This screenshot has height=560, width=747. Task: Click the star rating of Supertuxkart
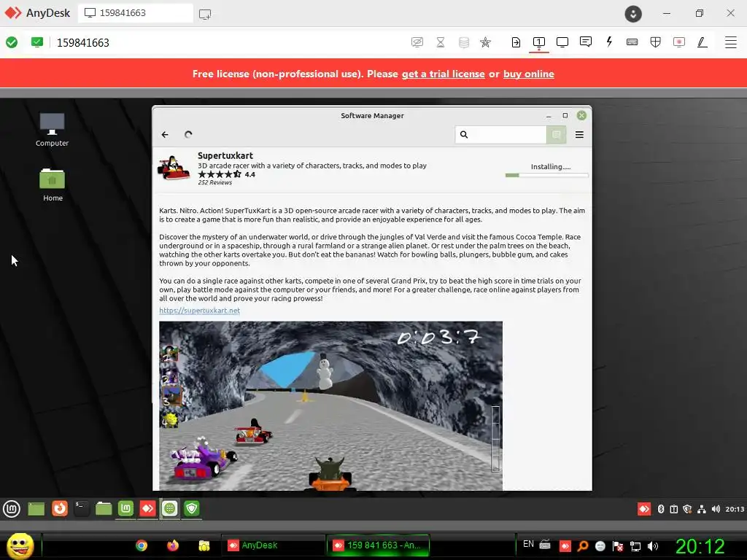pos(220,174)
